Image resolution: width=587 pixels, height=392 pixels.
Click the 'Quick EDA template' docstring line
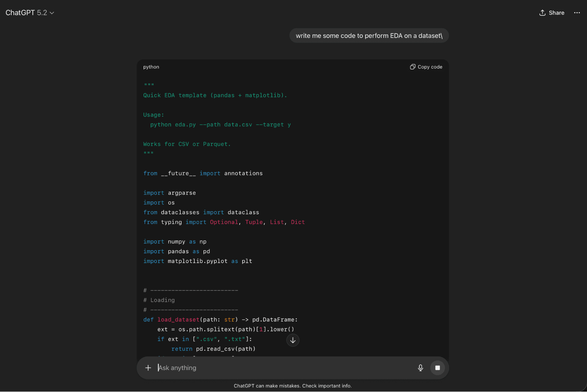pyautogui.click(x=215, y=95)
